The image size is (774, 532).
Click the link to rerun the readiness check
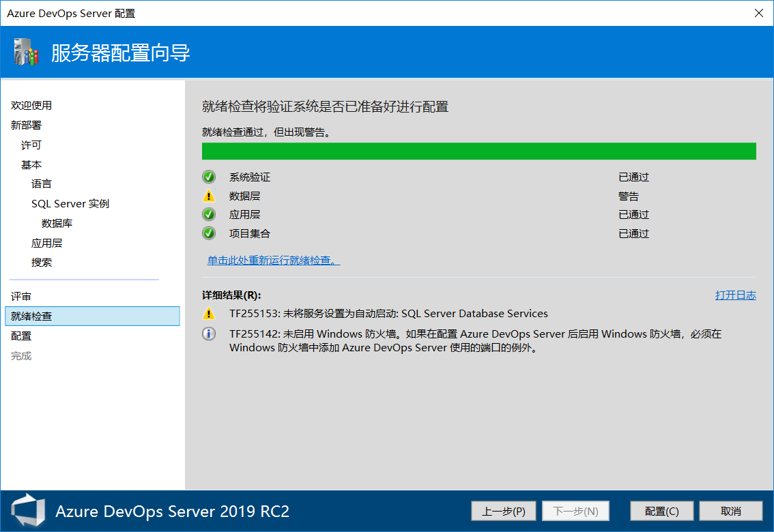pyautogui.click(x=272, y=261)
